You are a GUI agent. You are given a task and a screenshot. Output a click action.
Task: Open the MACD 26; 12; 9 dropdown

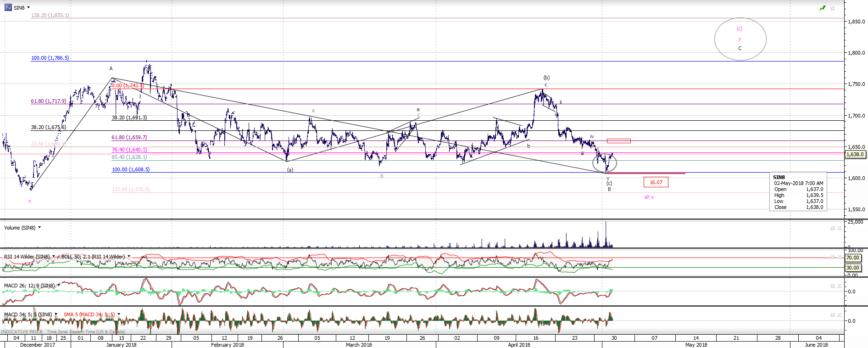tap(59, 286)
